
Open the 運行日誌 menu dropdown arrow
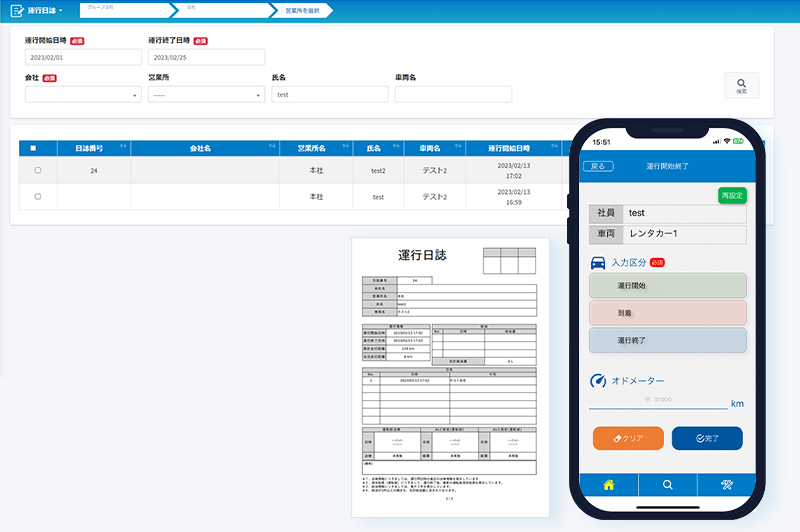point(61,11)
